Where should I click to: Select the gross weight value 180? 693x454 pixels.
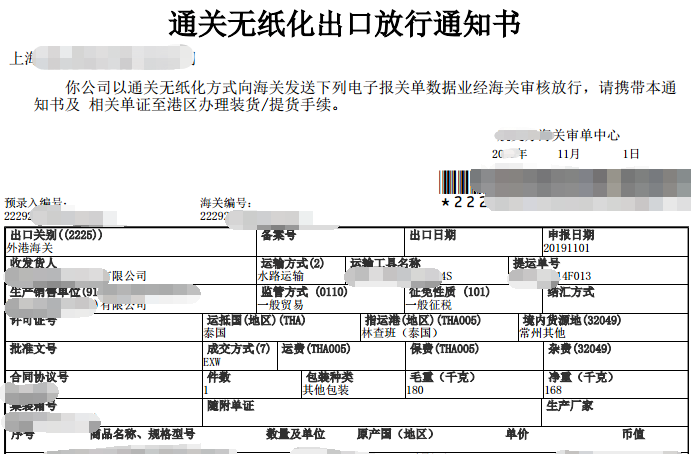tap(415, 390)
